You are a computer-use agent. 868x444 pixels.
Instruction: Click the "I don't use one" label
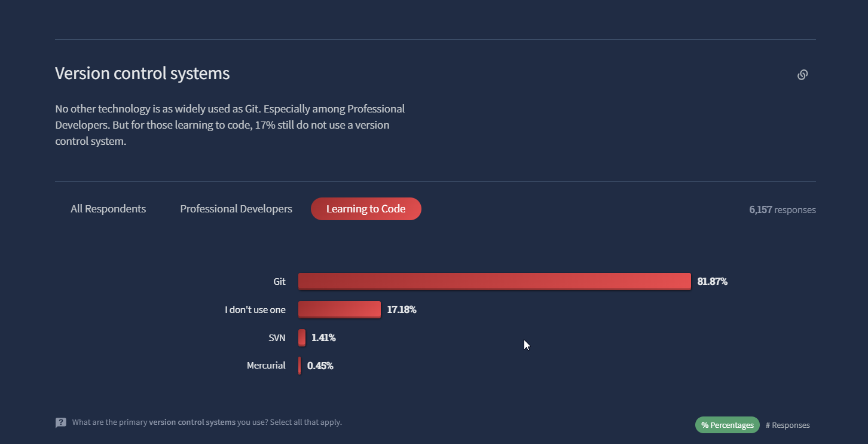point(255,309)
